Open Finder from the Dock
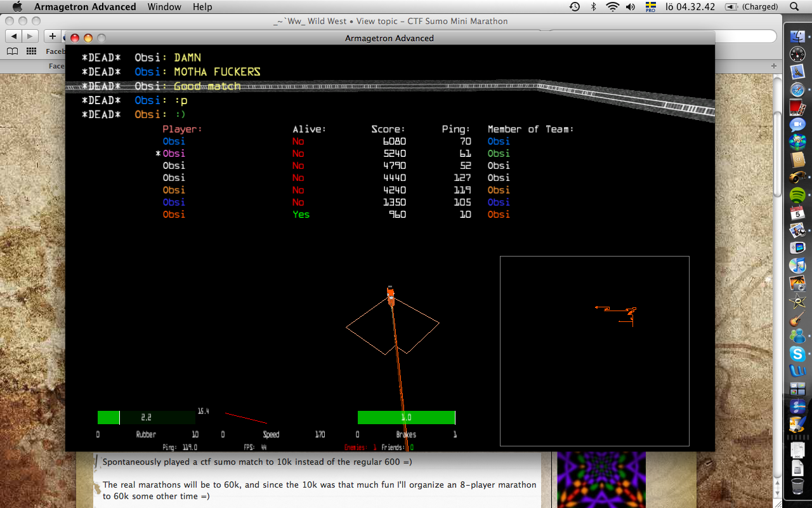Viewport: 812px width, 508px height. [x=797, y=37]
